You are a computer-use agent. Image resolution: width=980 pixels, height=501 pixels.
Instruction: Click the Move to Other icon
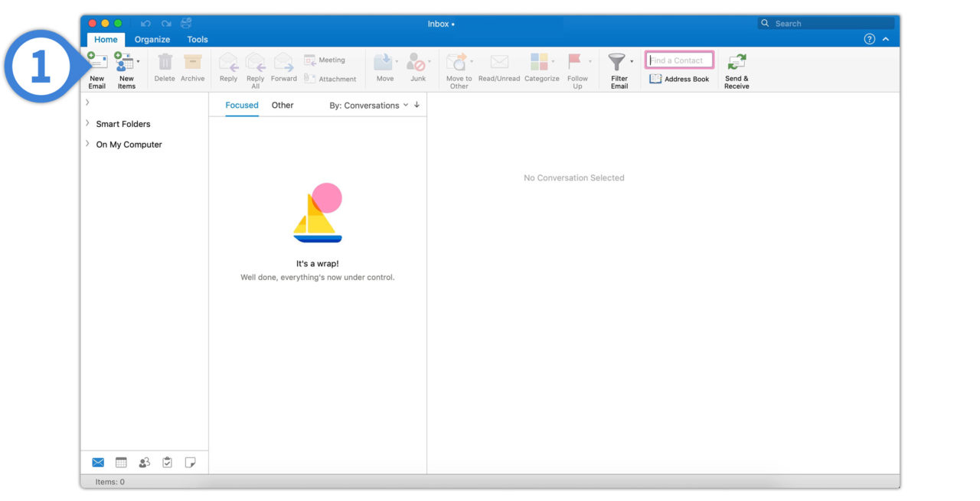[457, 62]
